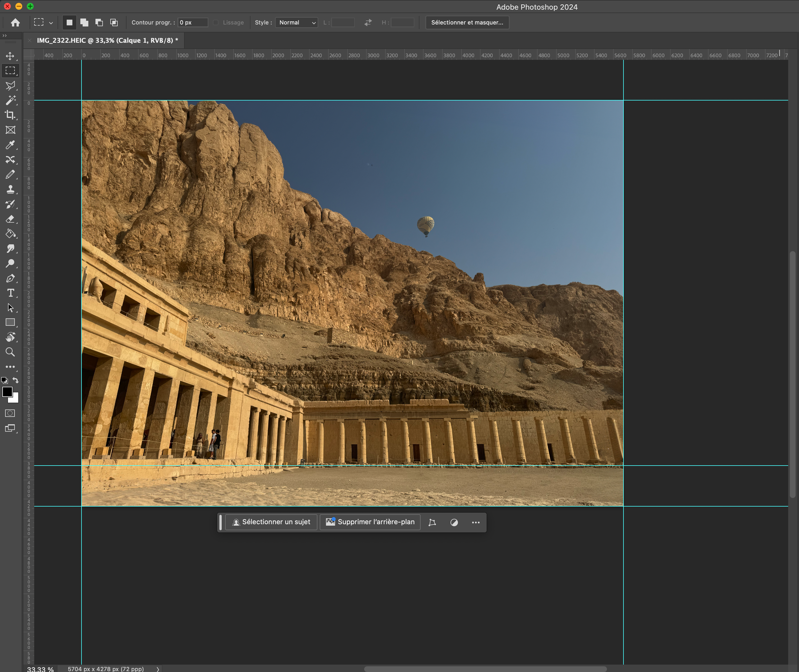Viewport: 799px width, 672px height.
Task: Select the Magic Wand tool
Action: pyautogui.click(x=10, y=100)
